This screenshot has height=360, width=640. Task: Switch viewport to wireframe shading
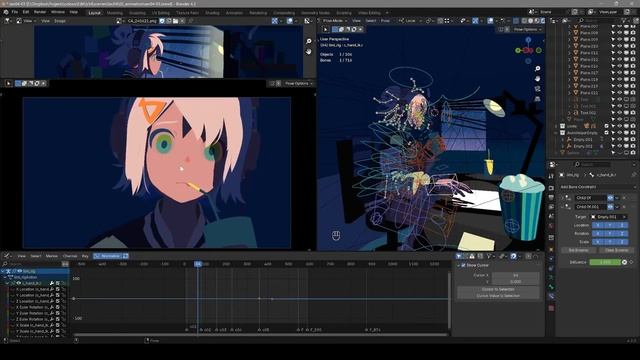(524, 20)
